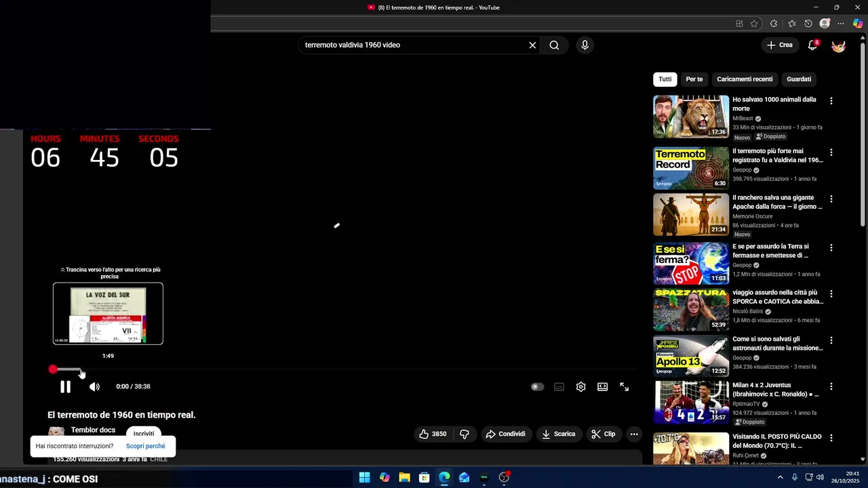868x488 pixels.
Task: Show hidden tray icons chevron
Action: 780,477
